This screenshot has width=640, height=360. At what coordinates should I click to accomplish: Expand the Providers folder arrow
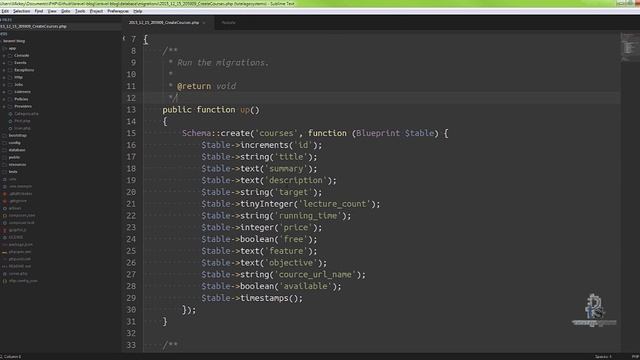coord(4,107)
